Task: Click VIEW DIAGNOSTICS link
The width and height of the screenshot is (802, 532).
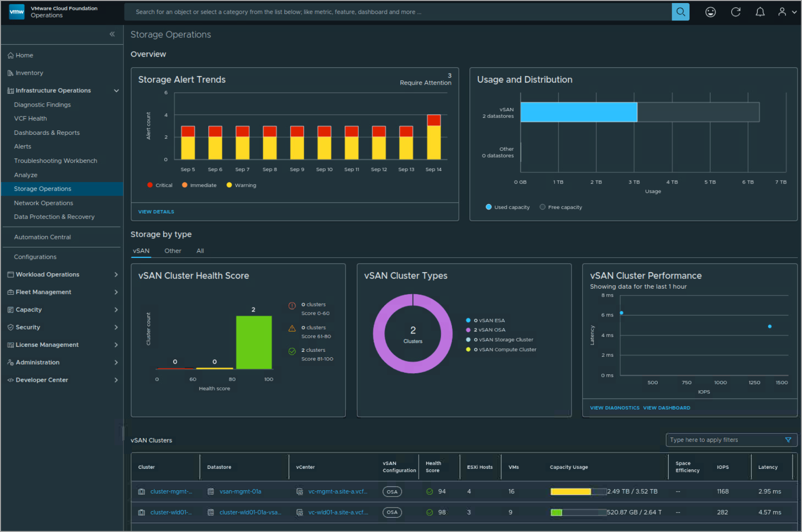Action: click(615, 408)
